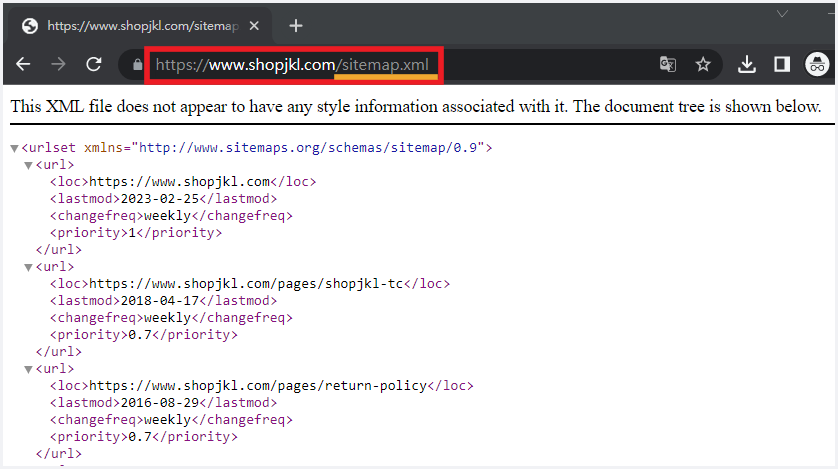Click the sitemaps.org schema URL text
The width and height of the screenshot is (838, 469).
tap(310, 148)
